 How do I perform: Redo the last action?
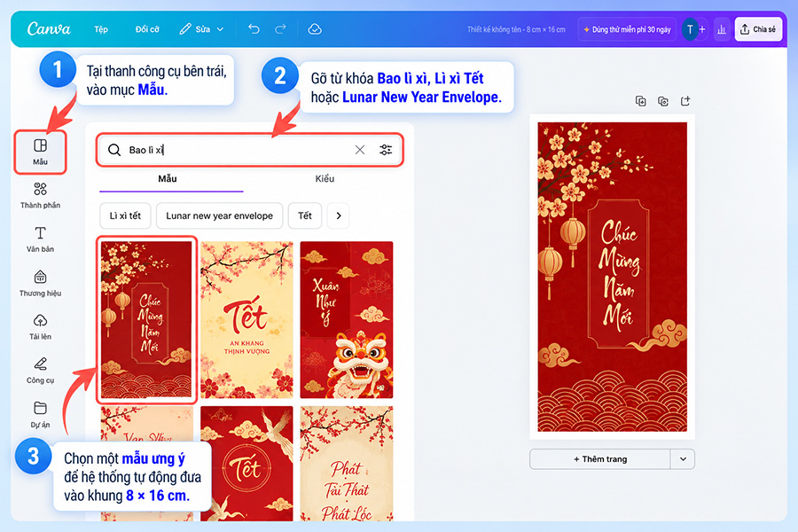pos(280,29)
